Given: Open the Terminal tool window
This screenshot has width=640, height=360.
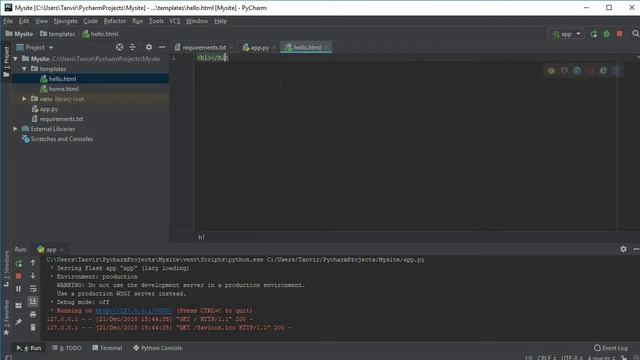Looking at the screenshot, I should 107,348.
